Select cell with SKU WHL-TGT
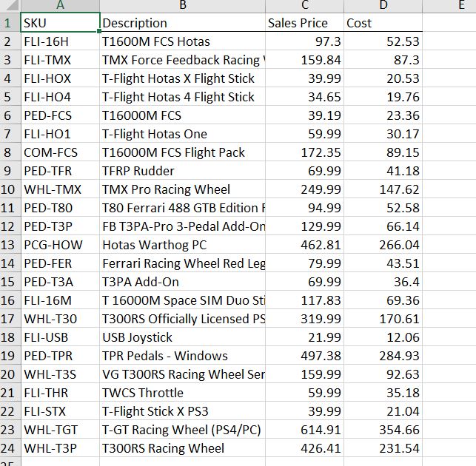The height and width of the screenshot is (466, 476). (60, 430)
